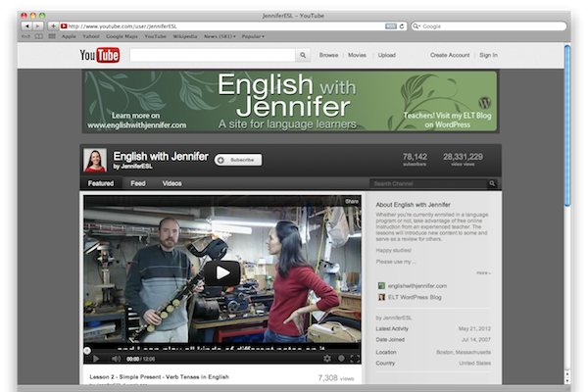Click YouTube search magnifier button

[303, 55]
